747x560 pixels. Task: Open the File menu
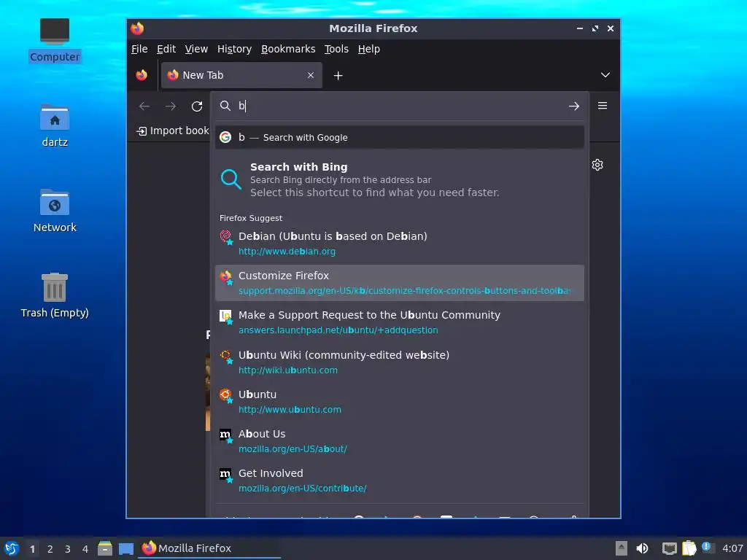tap(139, 49)
